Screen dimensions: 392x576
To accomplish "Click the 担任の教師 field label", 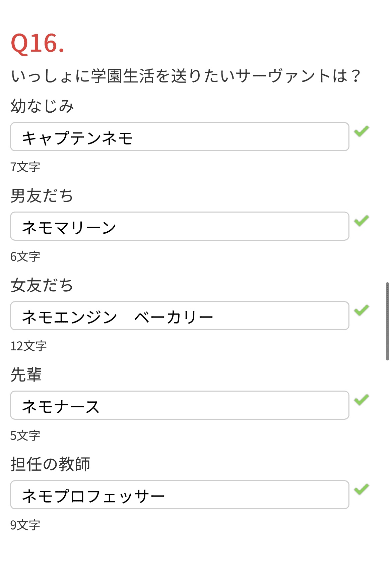I will click(x=50, y=464).
